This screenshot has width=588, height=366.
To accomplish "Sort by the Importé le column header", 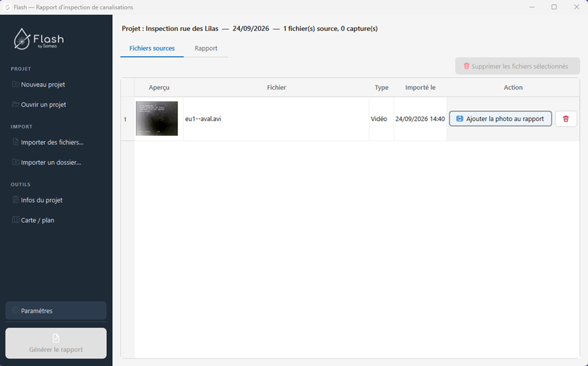I will tap(420, 87).
